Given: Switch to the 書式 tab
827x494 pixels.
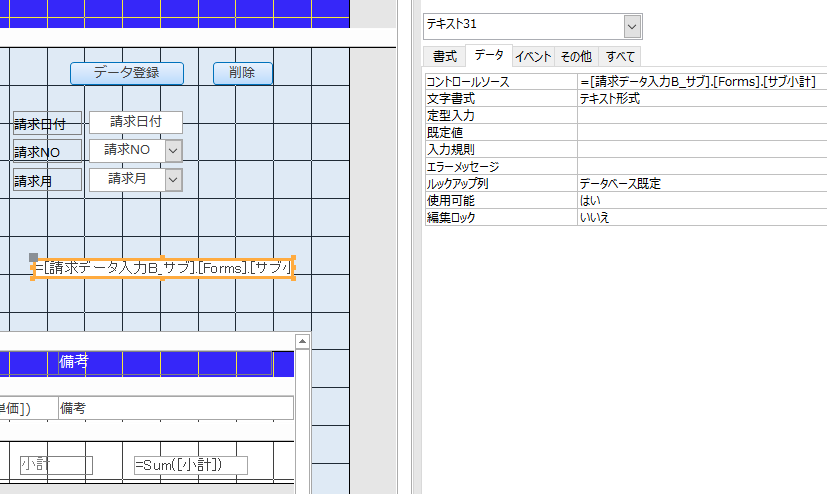Looking at the screenshot, I should coord(445,56).
